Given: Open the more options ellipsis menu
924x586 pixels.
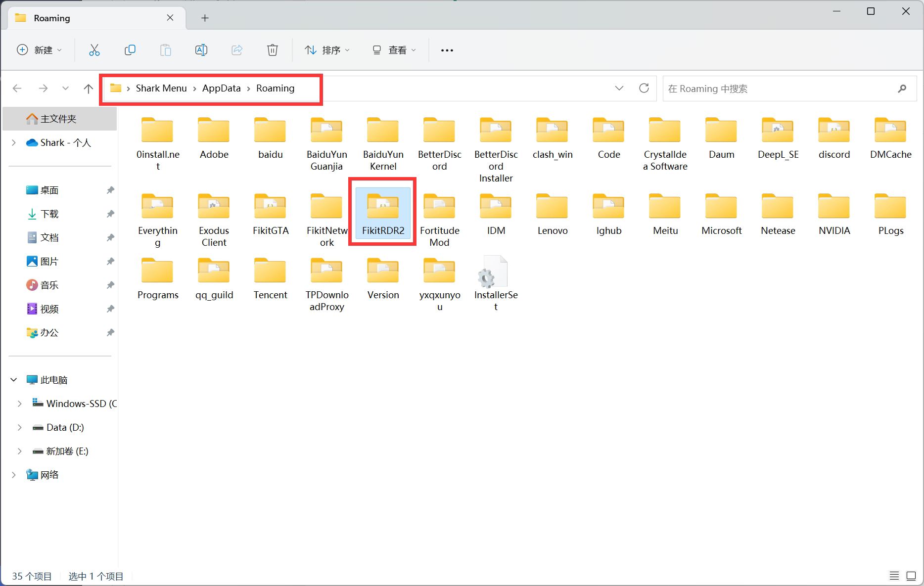Looking at the screenshot, I should tap(447, 50).
